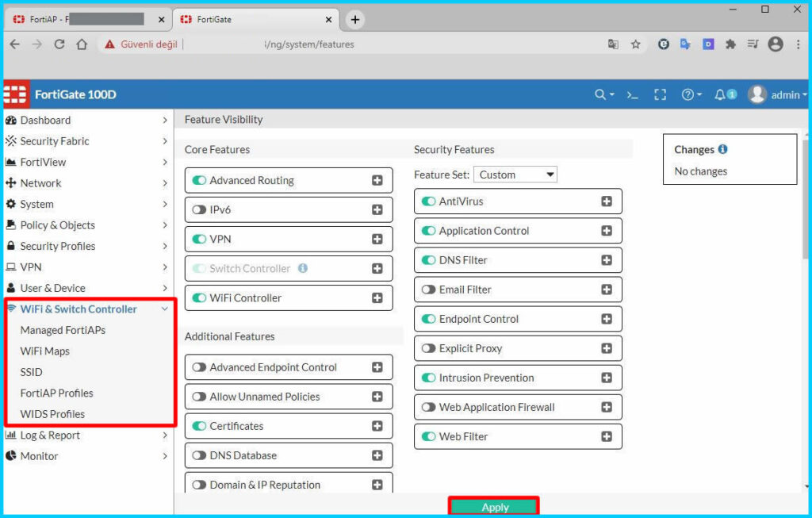Click the Apply button
Screen dimensions: 812x518
[x=494, y=507]
